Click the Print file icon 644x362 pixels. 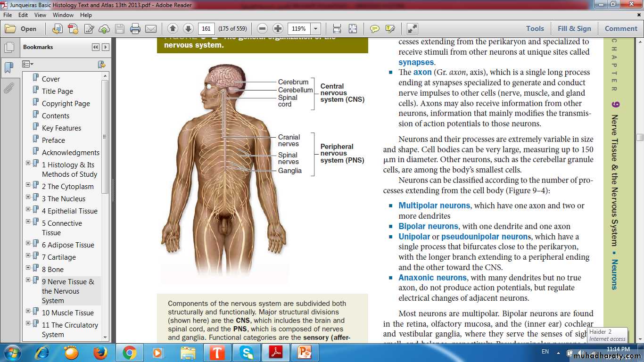pos(135,29)
